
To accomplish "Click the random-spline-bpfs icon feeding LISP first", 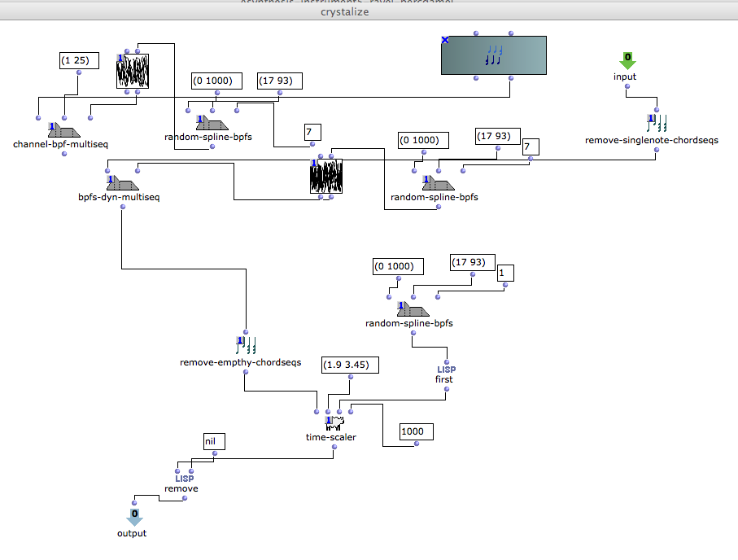I will pyautogui.click(x=412, y=310).
